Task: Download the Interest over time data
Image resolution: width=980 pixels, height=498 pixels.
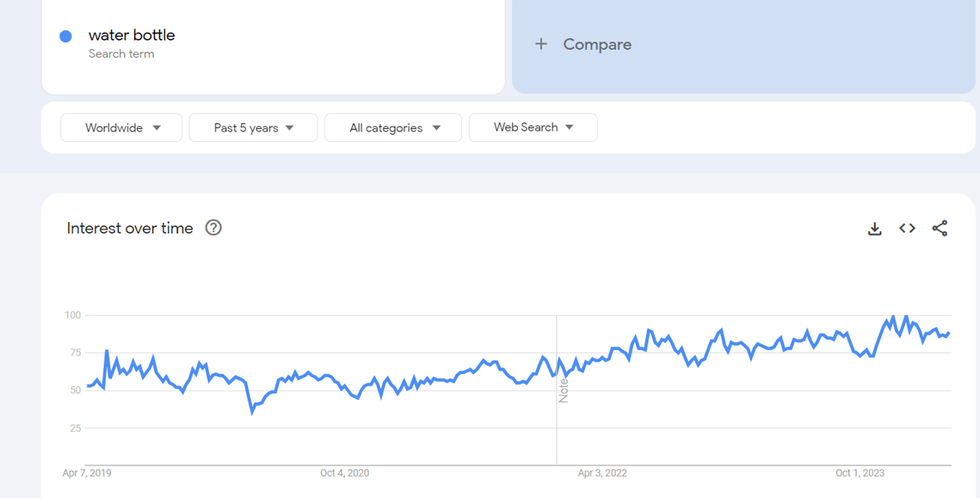Action: coord(875,229)
